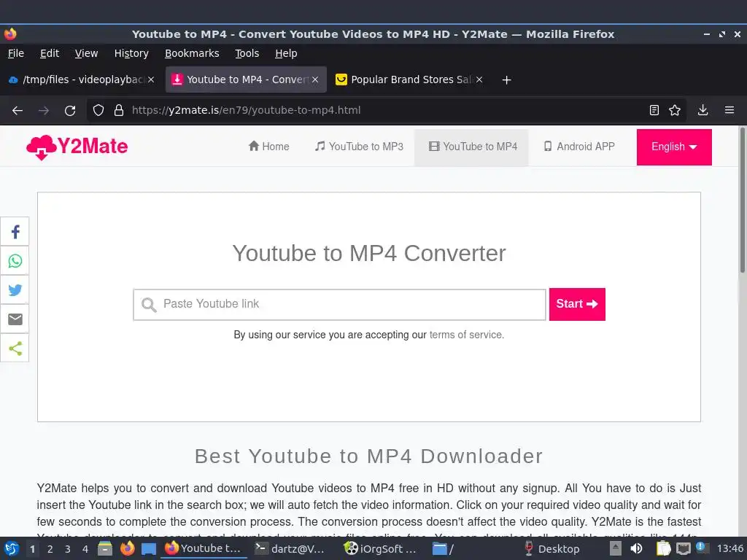Click the show desktop icon in taskbar
747x560 pixels.
149,549
